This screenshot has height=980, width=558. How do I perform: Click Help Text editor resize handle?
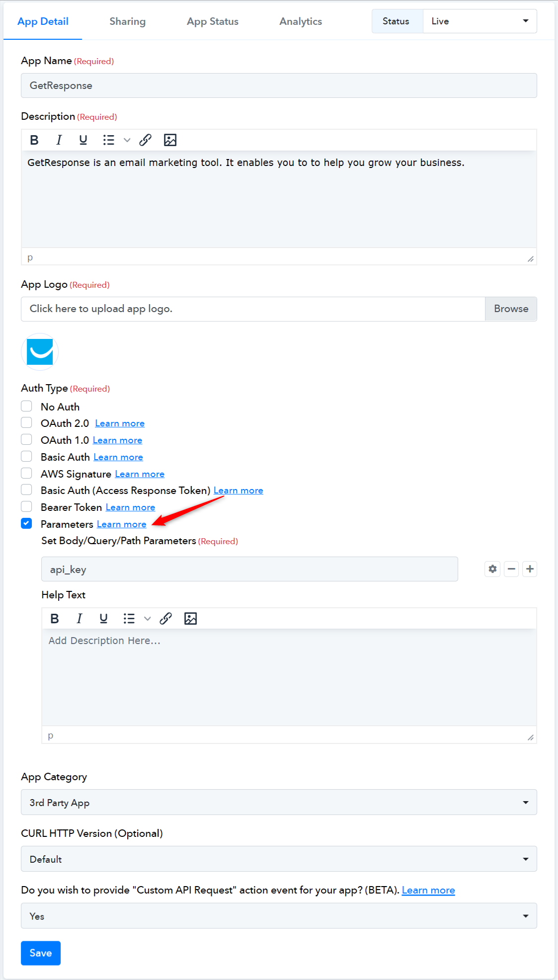(531, 737)
